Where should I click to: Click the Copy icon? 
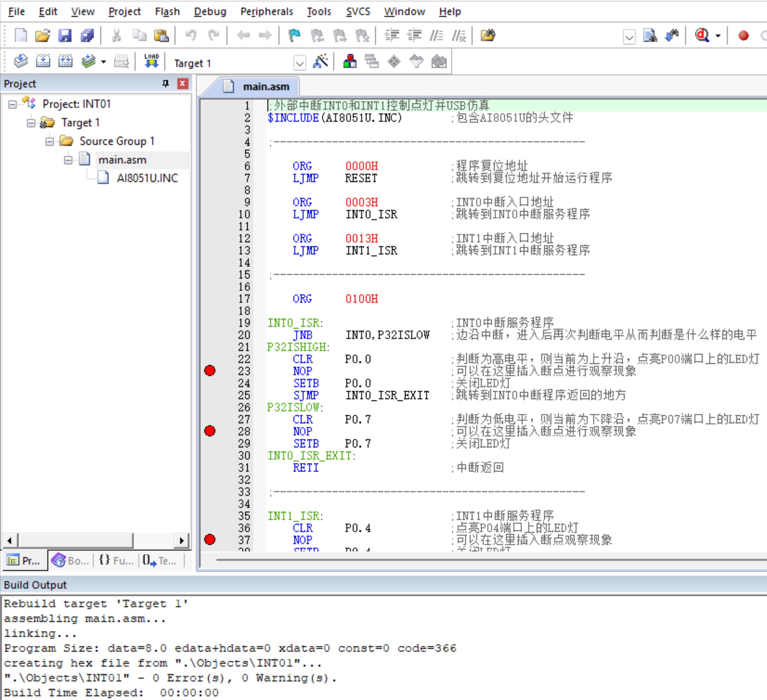point(139,35)
